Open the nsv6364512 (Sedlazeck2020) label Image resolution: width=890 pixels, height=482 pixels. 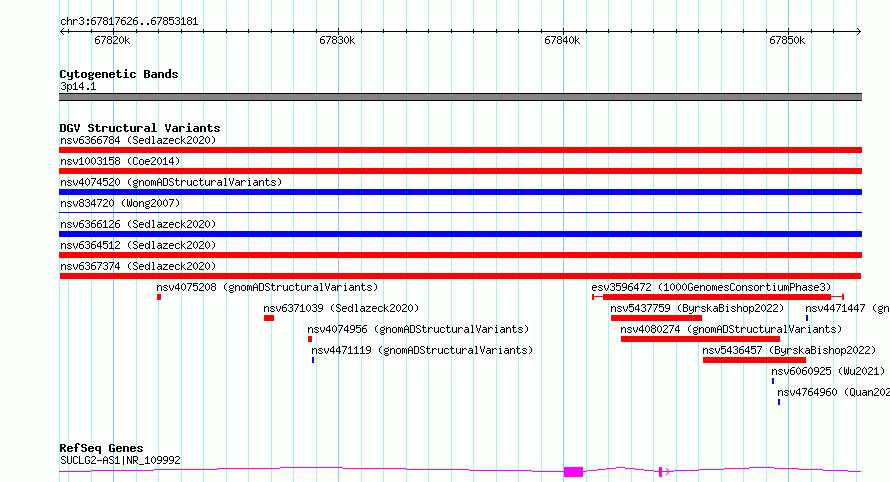coord(138,245)
